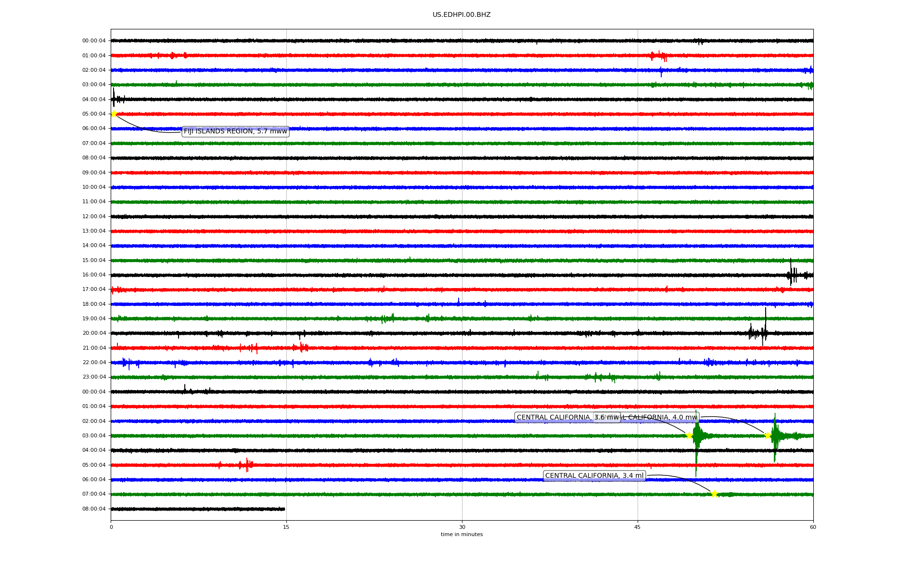924x578 pixels.
Task: Click the 08:00:04 label at bottom
Action: (x=94, y=509)
